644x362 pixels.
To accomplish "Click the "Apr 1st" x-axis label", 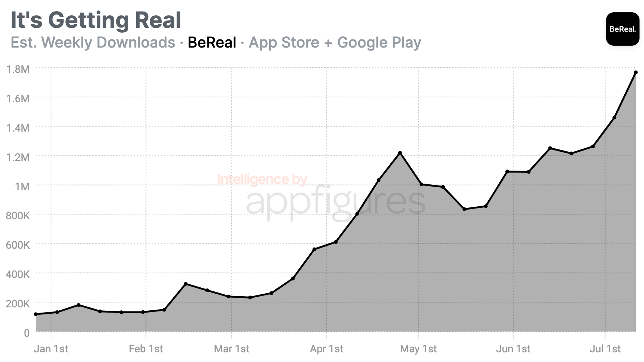I will 326,349.
